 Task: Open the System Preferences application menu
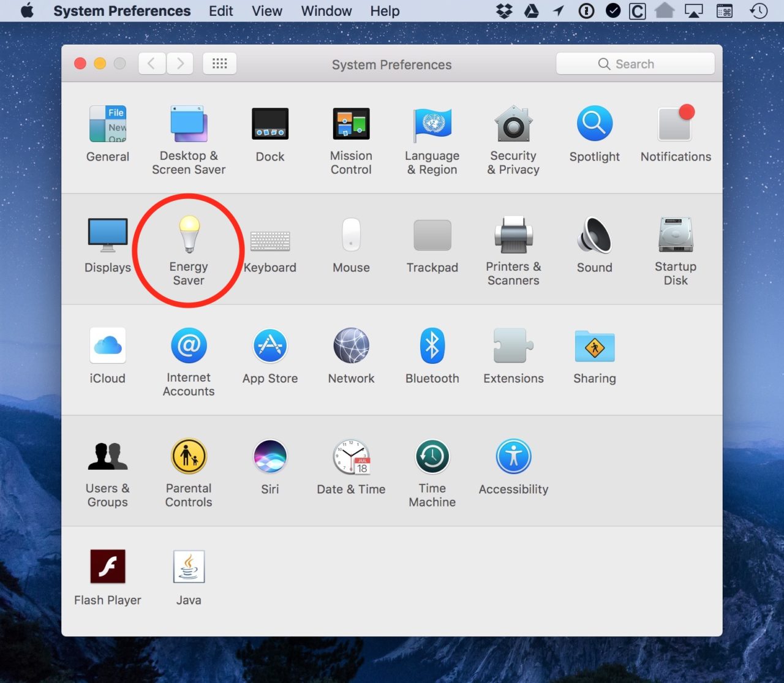(122, 11)
